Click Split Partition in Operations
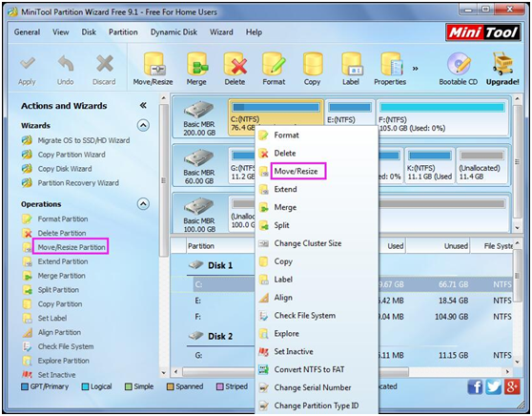Screen dimensions: 532x416 click(x=58, y=290)
